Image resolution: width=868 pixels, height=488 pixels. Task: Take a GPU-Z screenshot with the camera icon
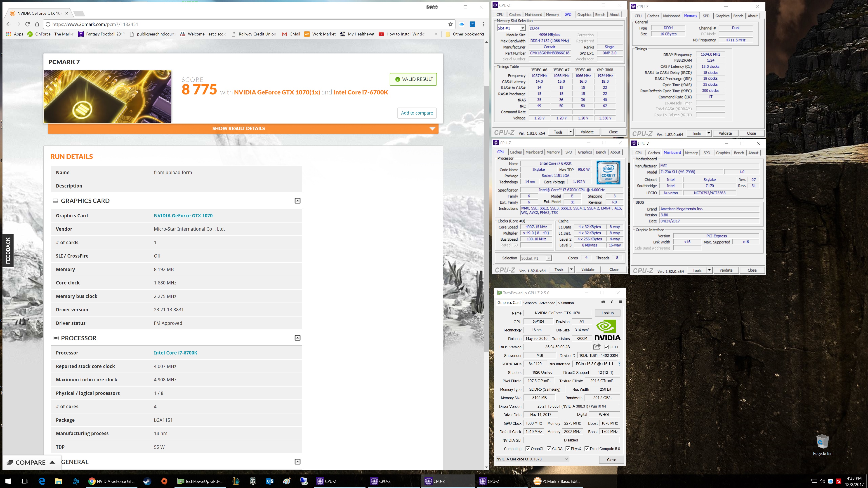pos(603,302)
